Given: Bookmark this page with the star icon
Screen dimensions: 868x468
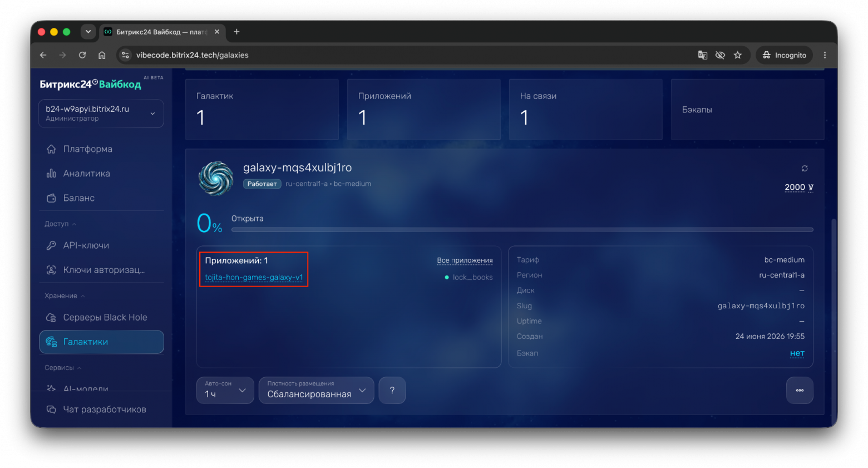Looking at the screenshot, I should [x=738, y=55].
